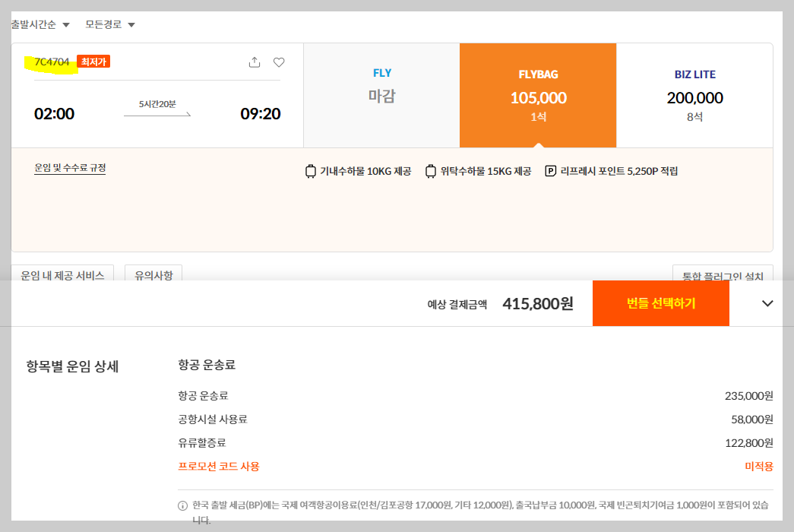
Task: Open the 모든경로 route filter dropdown
Action: pos(108,24)
